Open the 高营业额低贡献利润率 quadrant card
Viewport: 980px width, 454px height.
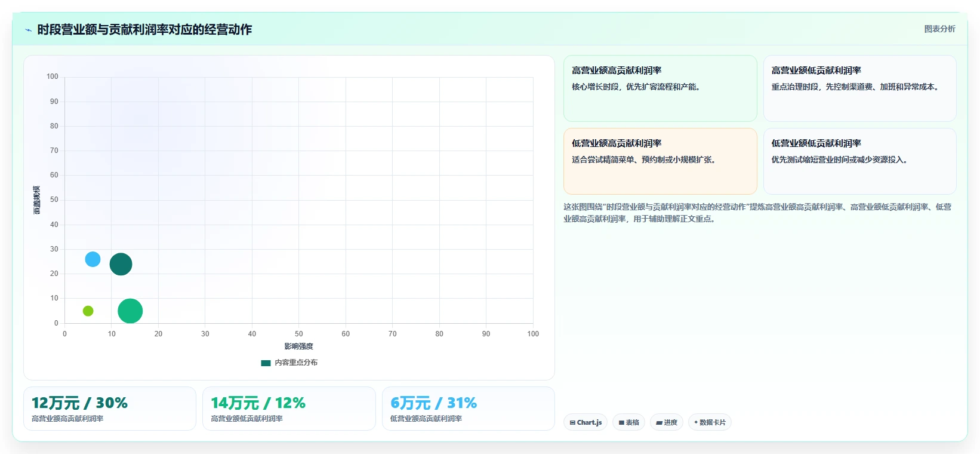pos(859,88)
